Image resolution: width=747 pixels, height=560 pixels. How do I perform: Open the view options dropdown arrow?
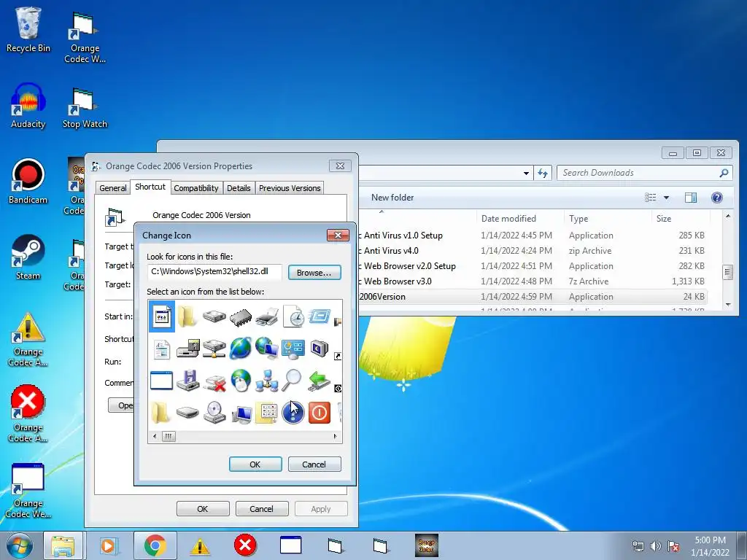[x=667, y=198]
